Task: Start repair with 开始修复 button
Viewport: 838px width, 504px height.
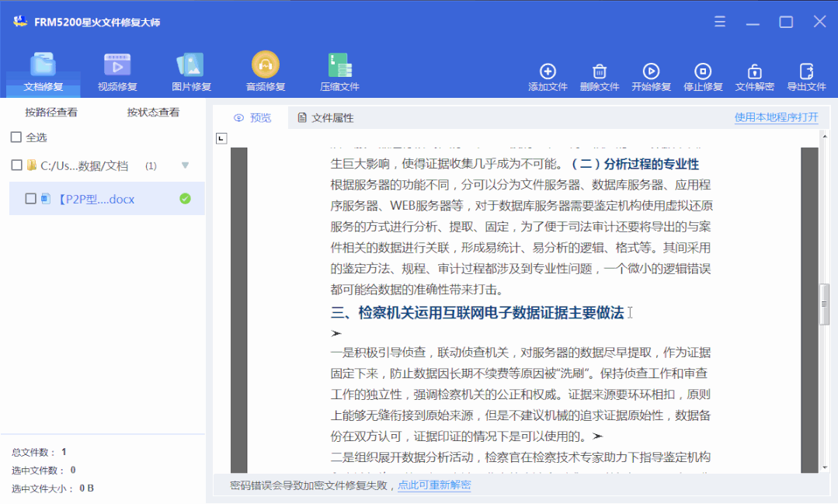Action: [x=651, y=78]
